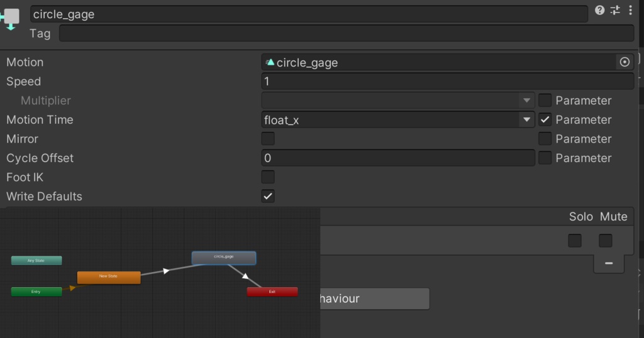
Task: Check the Mute transition checkbox
Action: pyautogui.click(x=606, y=240)
